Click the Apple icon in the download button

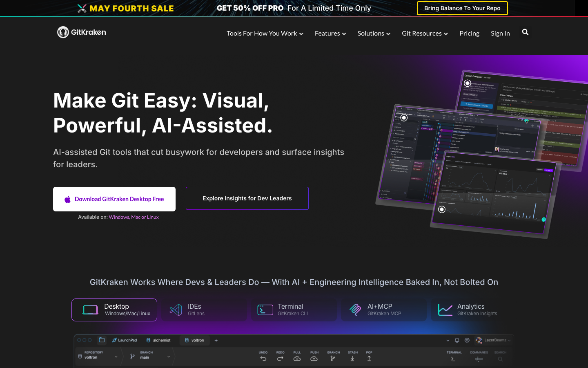[x=68, y=199]
